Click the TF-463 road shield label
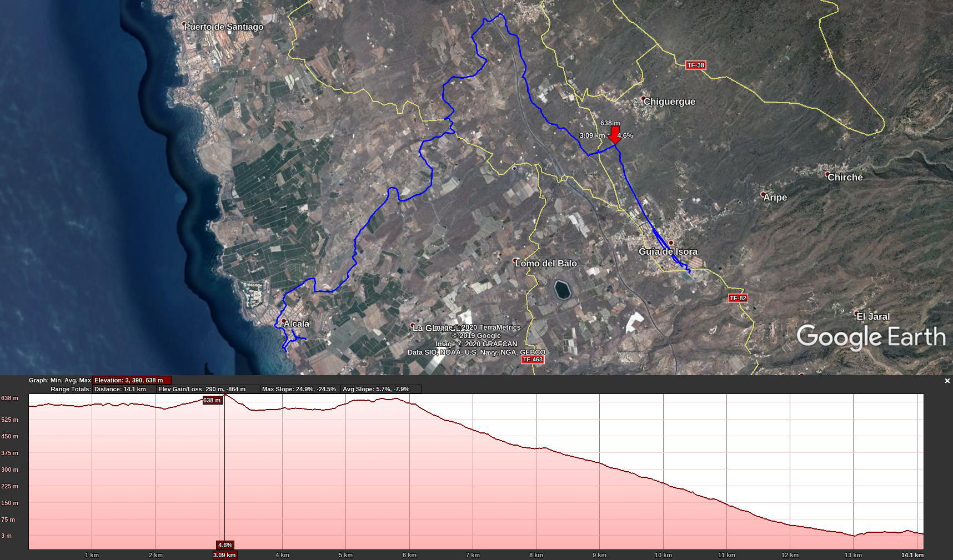Image resolution: width=953 pixels, height=560 pixels. [x=533, y=359]
